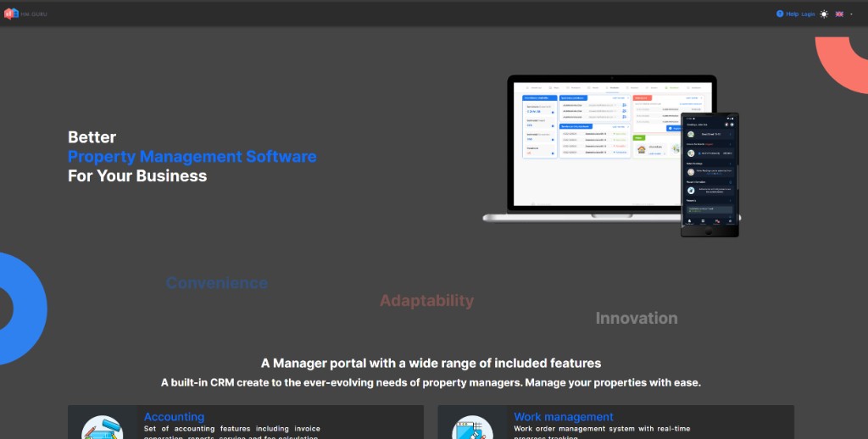The image size is (868, 439).
Task: Click the Convenience text
Action: pos(216,283)
